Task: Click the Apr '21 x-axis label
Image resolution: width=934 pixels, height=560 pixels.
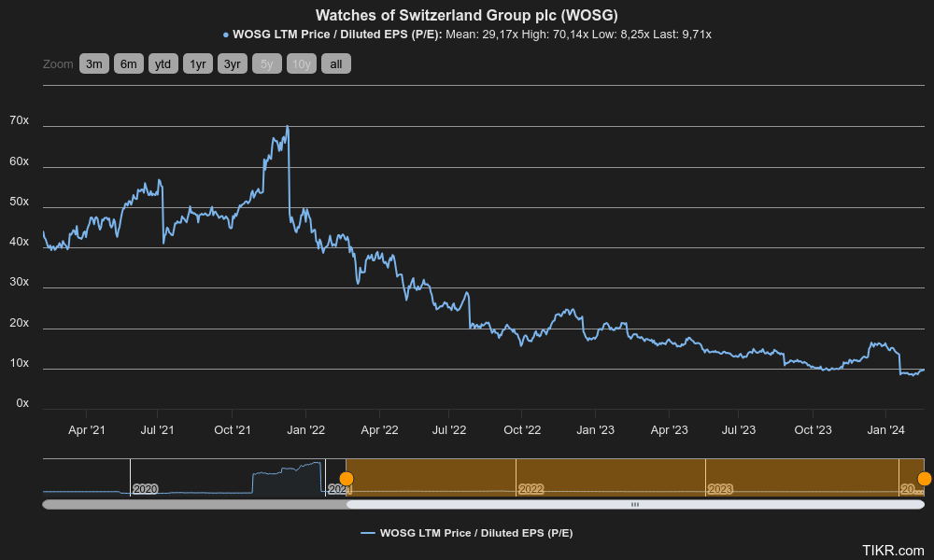Action: 86,429
